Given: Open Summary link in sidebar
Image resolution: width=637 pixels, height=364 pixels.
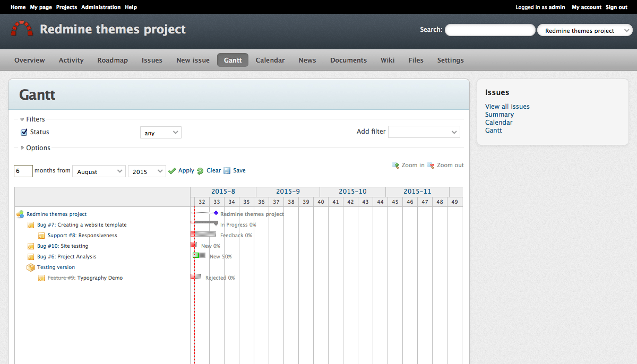Looking at the screenshot, I should (500, 115).
